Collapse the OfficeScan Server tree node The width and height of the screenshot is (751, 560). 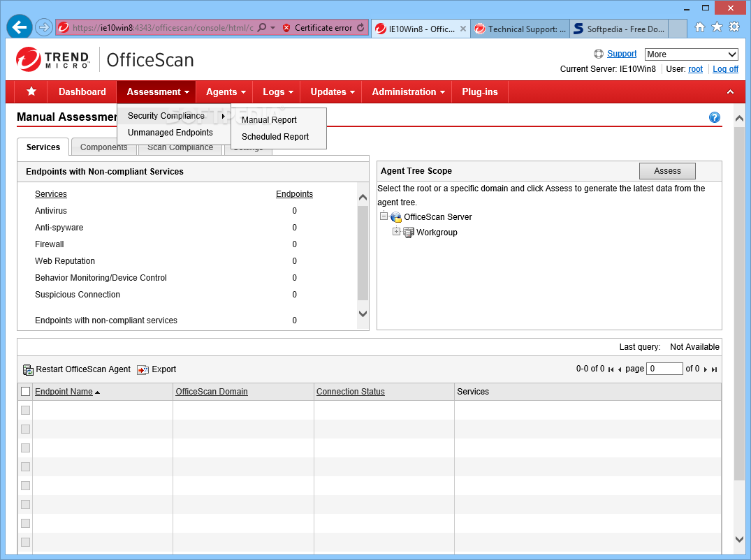[384, 216]
